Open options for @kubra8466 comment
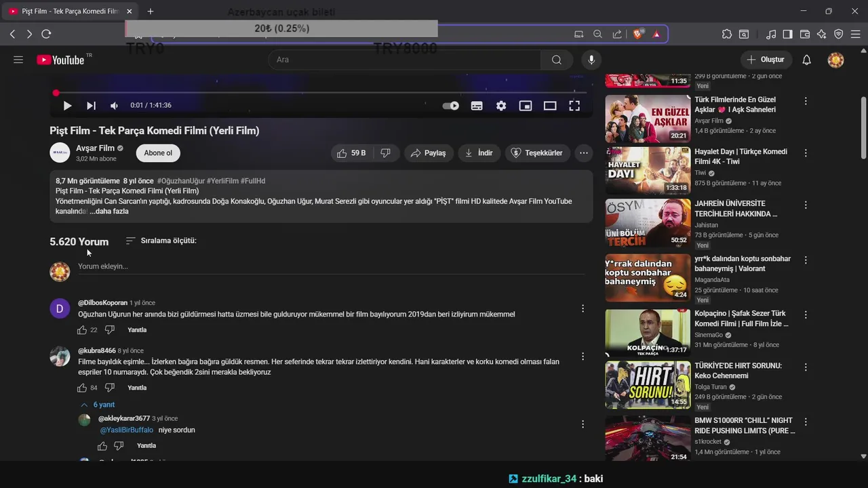 (x=583, y=356)
